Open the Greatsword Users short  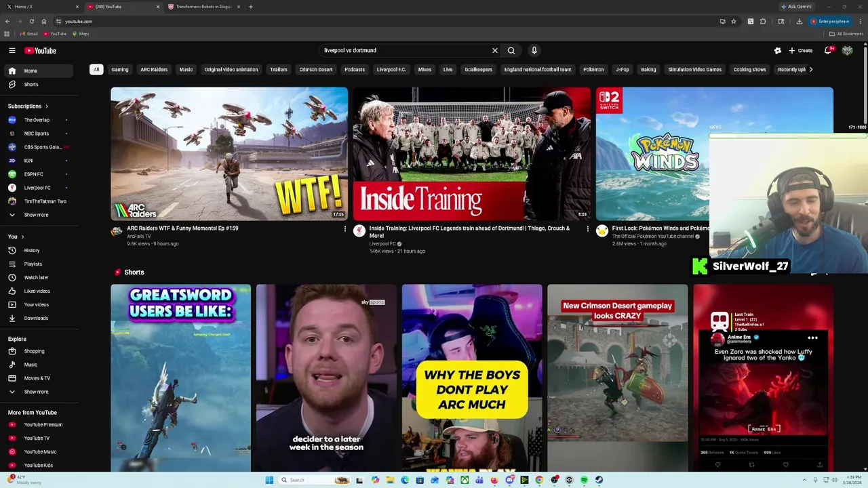(x=181, y=378)
